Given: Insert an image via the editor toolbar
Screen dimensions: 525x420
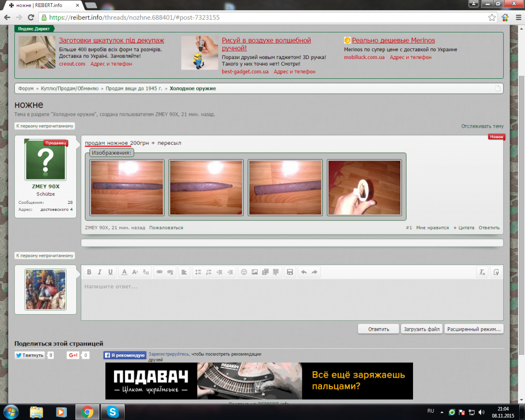Looking at the screenshot, I should tap(255, 272).
